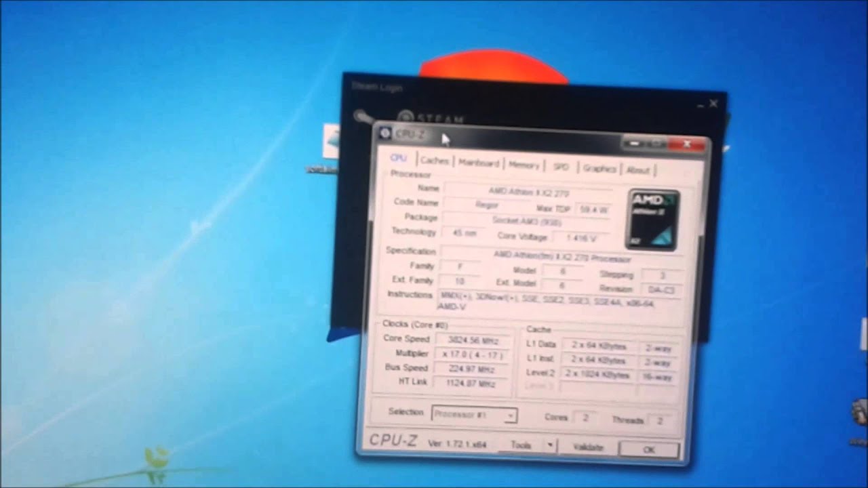Click the Stepping value 3

(x=662, y=275)
